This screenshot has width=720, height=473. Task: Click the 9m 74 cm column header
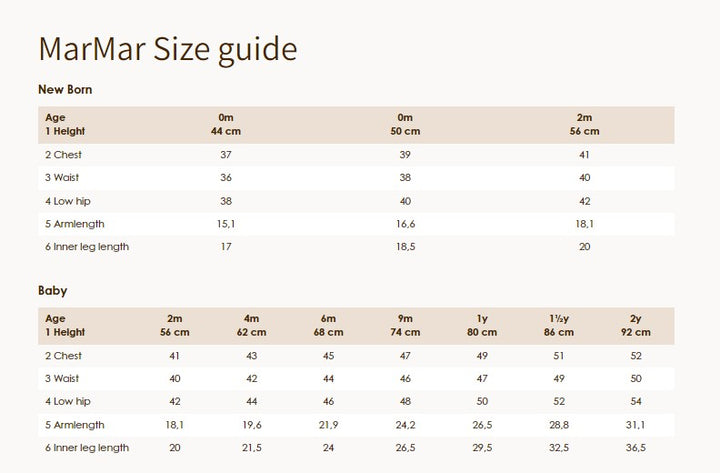coord(406,325)
